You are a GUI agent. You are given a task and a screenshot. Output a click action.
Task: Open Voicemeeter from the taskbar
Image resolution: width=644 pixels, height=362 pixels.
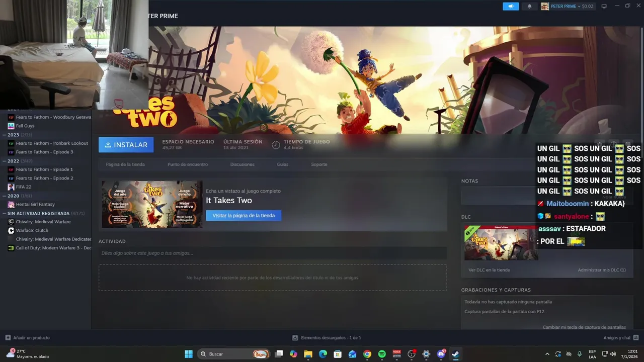(x=396, y=354)
